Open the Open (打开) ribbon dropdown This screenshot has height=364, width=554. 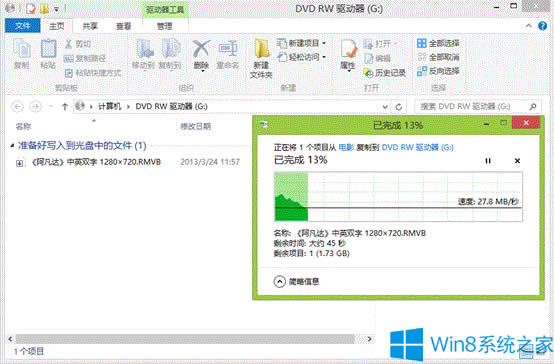(x=381, y=44)
